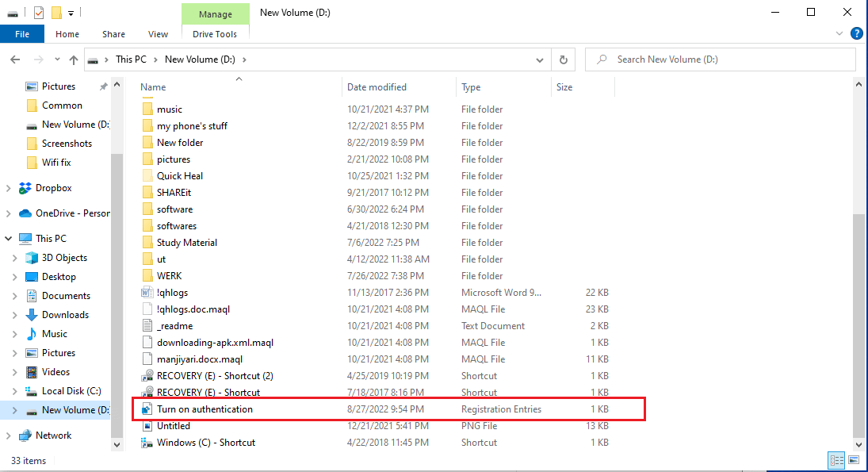
Task: Sort by the Date modified column header
Action: tap(377, 87)
